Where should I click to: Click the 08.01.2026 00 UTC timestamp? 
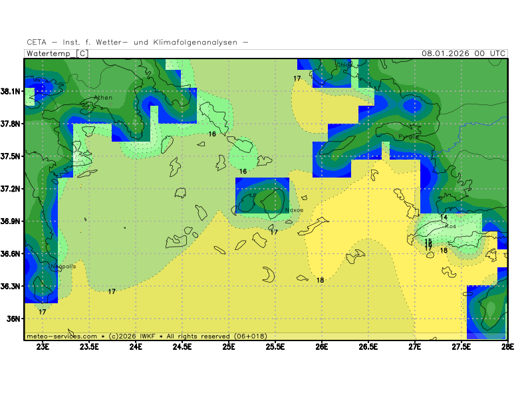[x=464, y=53]
